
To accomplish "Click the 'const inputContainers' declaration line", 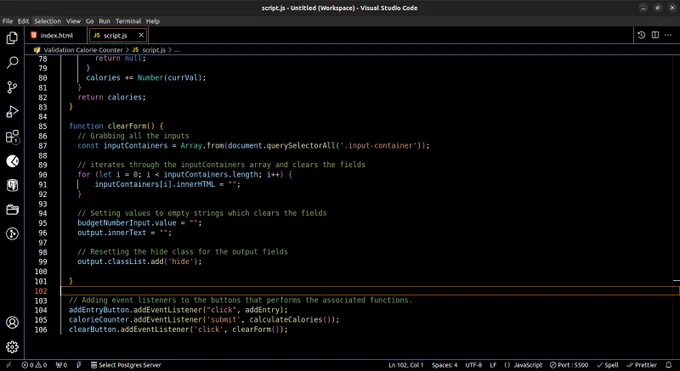I will pyautogui.click(x=253, y=146).
